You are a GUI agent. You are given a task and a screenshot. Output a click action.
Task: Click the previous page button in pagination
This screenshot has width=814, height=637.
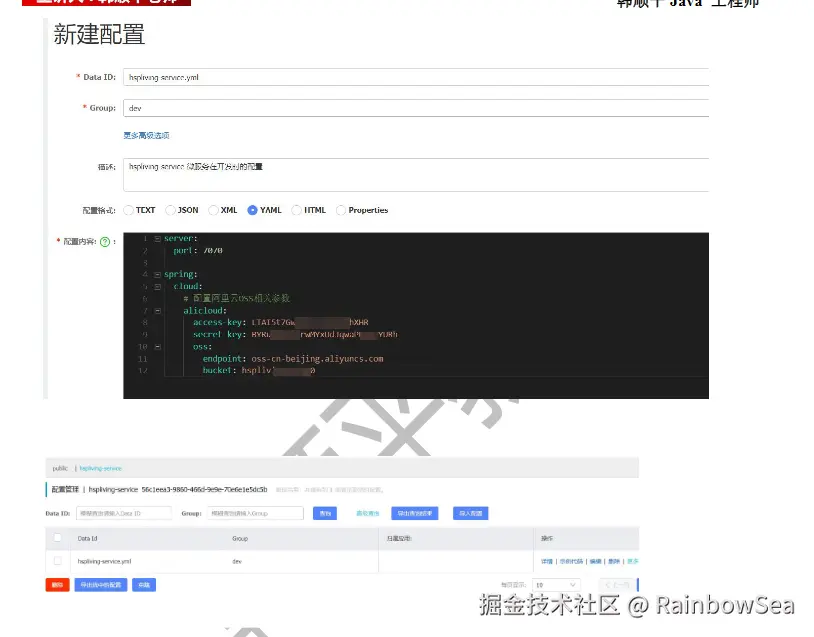pyautogui.click(x=618, y=585)
